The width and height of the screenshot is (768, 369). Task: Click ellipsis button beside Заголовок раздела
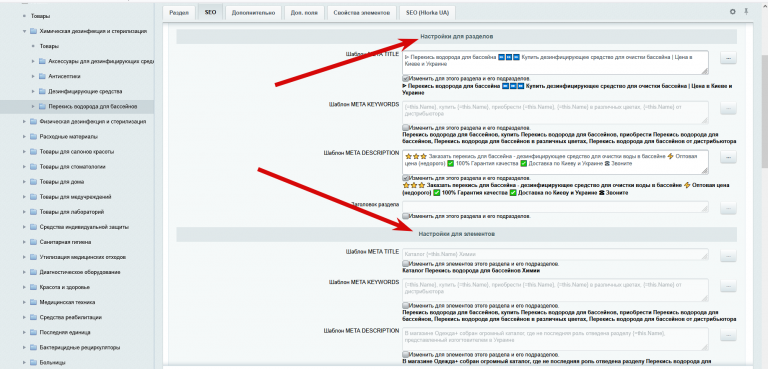coord(728,208)
